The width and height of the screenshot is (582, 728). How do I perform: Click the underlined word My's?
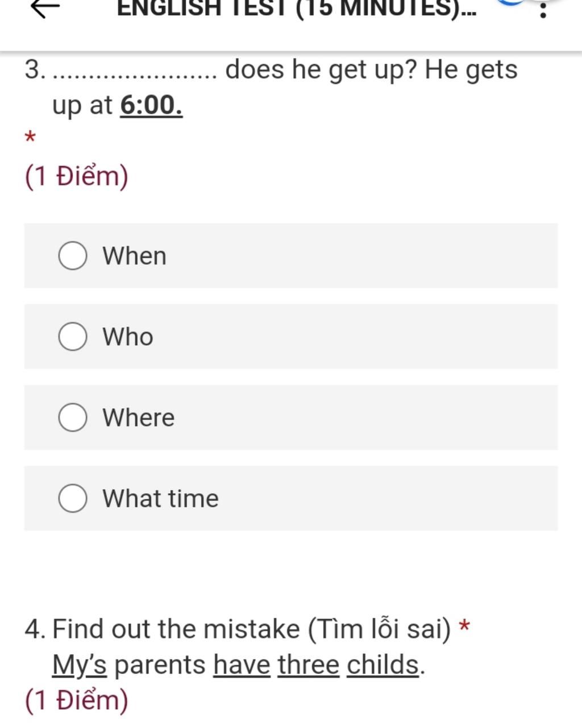click(x=80, y=665)
